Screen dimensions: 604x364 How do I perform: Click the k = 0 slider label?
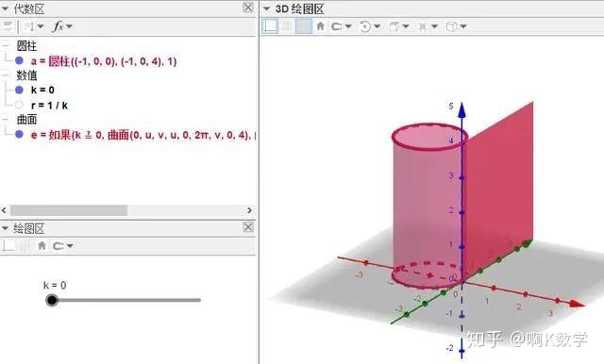click(55, 286)
